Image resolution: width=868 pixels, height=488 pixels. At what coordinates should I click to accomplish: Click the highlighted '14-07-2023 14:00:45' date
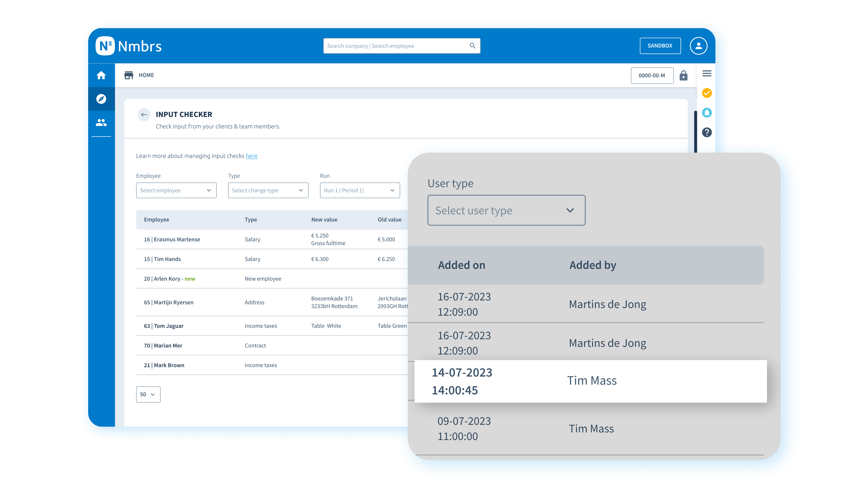pyautogui.click(x=462, y=381)
